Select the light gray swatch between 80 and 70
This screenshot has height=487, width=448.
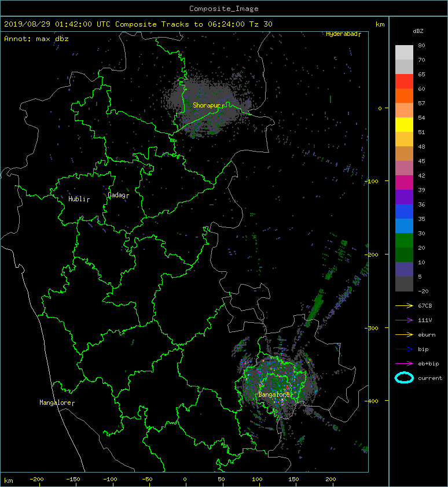click(404, 52)
